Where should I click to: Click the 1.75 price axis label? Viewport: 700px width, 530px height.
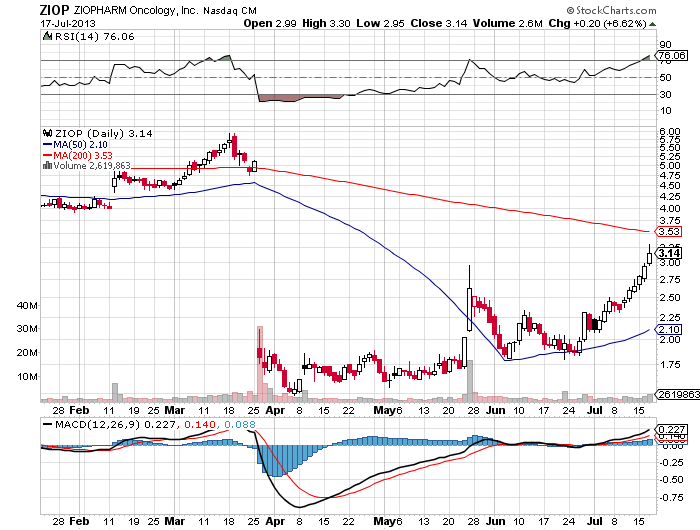[x=670, y=365]
